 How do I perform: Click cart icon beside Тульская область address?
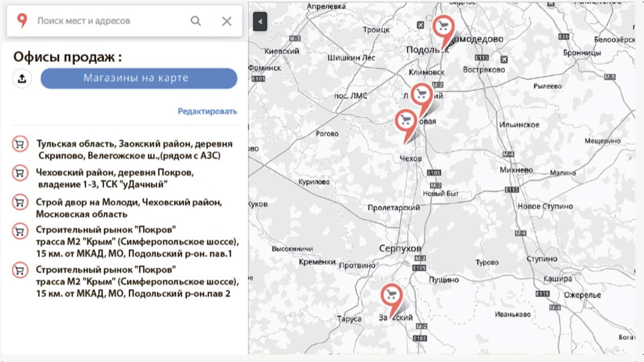pyautogui.click(x=20, y=144)
